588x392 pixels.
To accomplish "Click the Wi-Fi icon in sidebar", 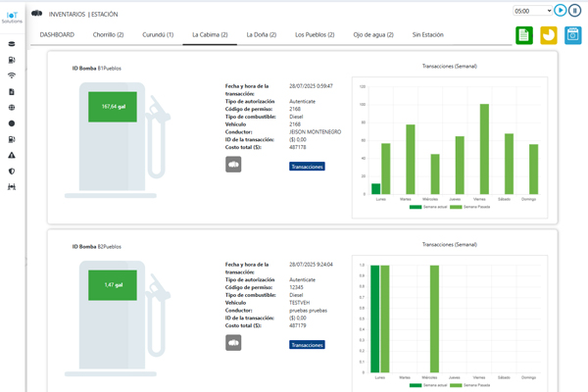I will point(12,75).
